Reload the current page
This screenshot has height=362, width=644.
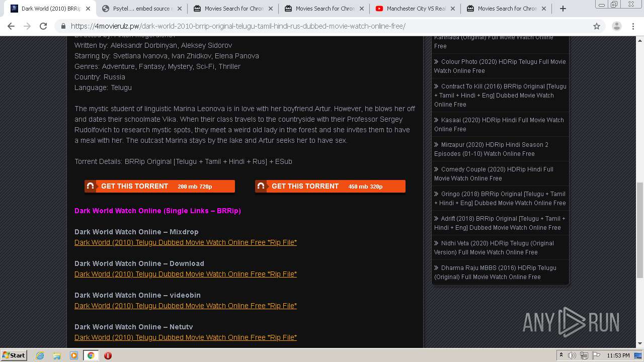point(43,26)
